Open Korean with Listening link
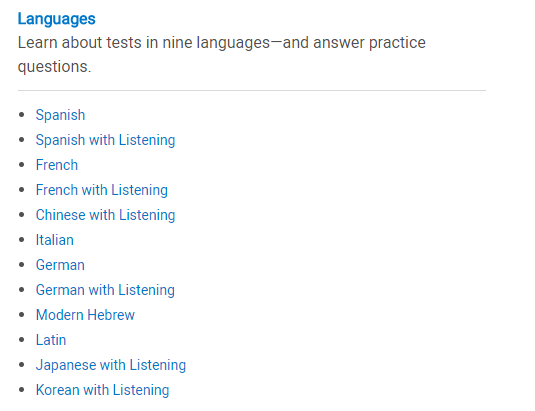Viewport: 535px width, 411px height. [x=102, y=390]
